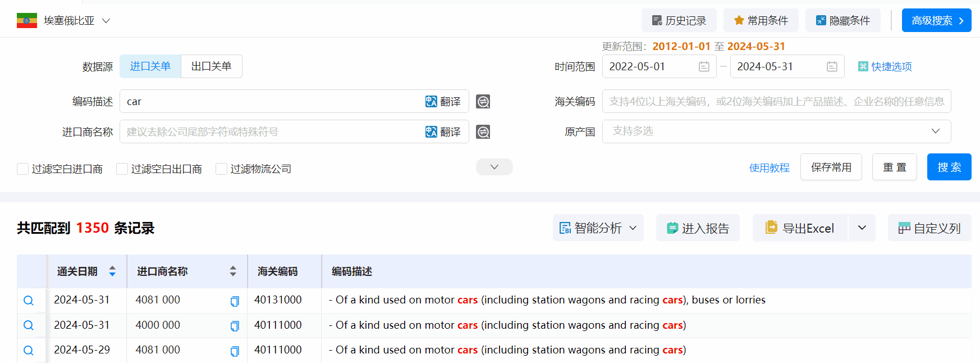980x363 pixels.
Task: Check the 过滤物流公司 option
Action: click(x=222, y=169)
